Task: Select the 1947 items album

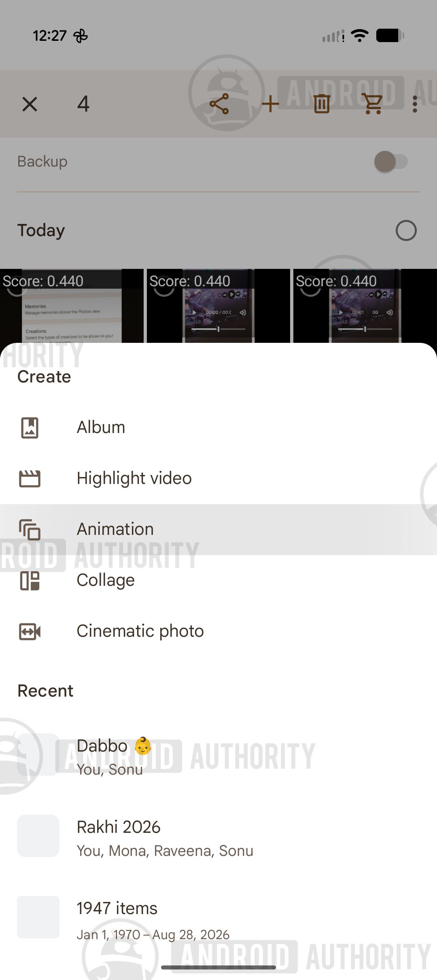Action: click(218, 917)
